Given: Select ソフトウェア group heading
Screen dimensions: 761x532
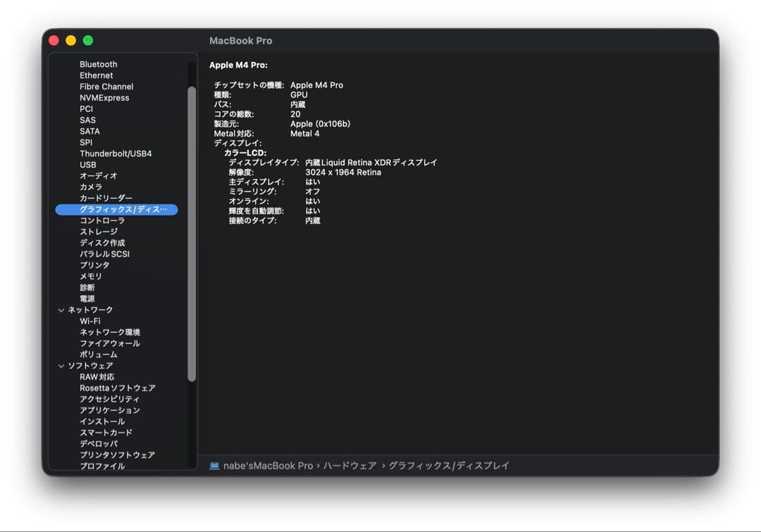Looking at the screenshot, I should click(x=90, y=366).
